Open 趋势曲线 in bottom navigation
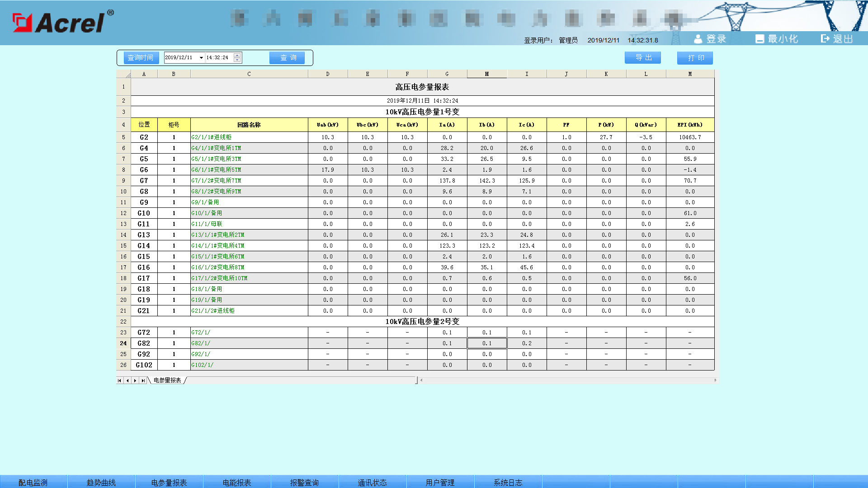 [x=101, y=482]
